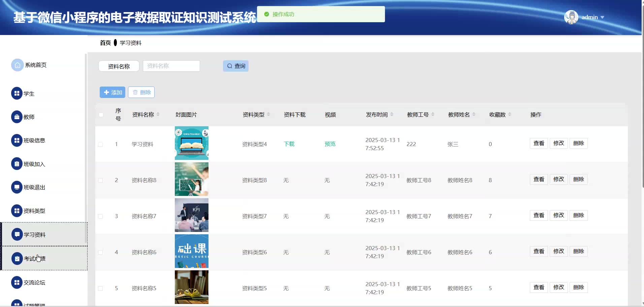Go to 考试成绩 in the sidebar
The width and height of the screenshot is (644, 307).
point(34,259)
